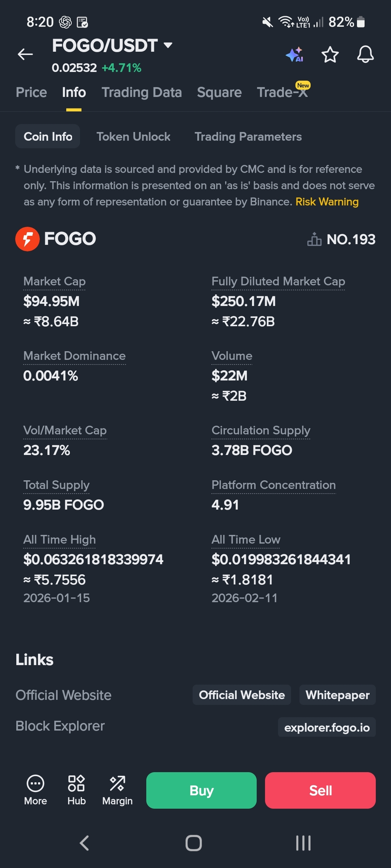Select the Token Unlock sub-tab

click(x=133, y=137)
